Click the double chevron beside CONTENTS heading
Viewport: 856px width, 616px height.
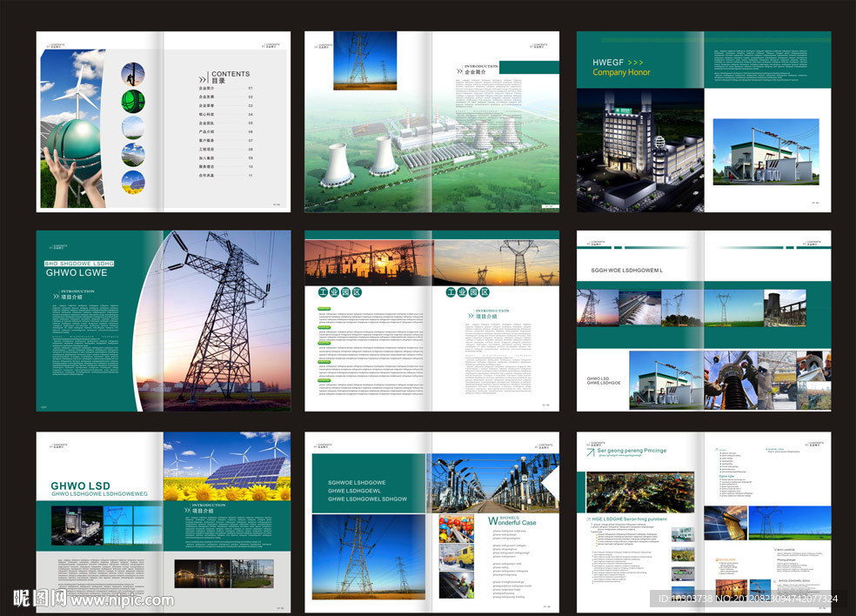tap(203, 78)
